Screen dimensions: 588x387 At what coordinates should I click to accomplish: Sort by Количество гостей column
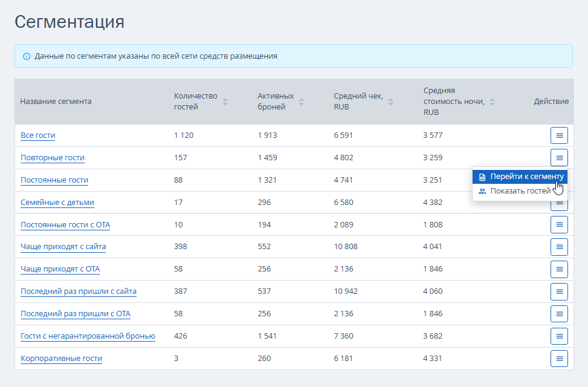point(225,102)
